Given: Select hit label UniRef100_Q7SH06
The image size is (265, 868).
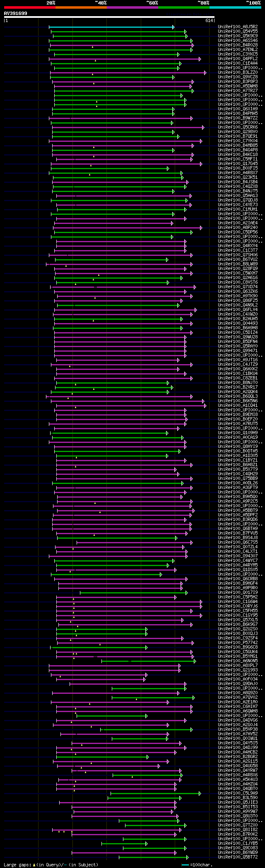Looking at the screenshot, I should point(238,255).
